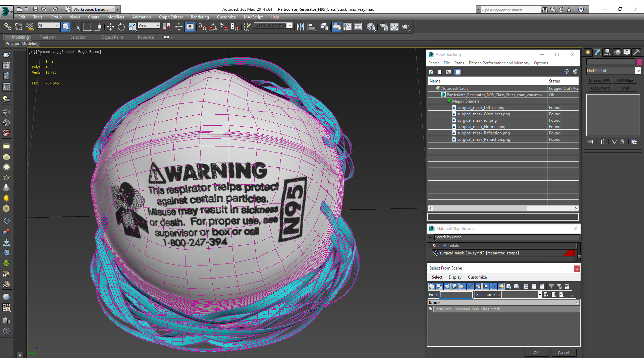The height and width of the screenshot is (362, 644).
Task: Toggle the Percent Snap tool
Action: (x=224, y=27)
